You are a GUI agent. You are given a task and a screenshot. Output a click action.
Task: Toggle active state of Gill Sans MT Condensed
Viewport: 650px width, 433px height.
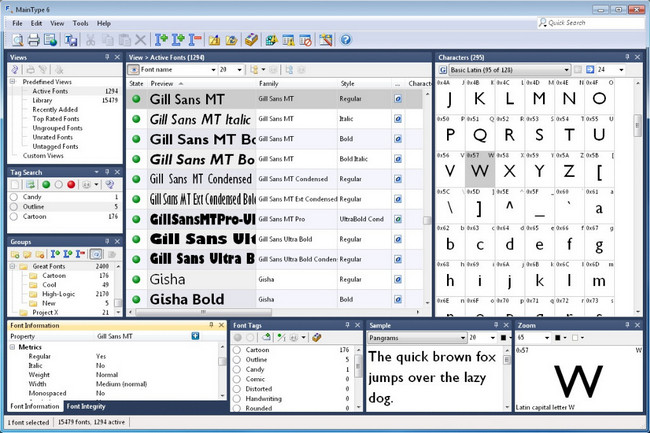(x=136, y=179)
